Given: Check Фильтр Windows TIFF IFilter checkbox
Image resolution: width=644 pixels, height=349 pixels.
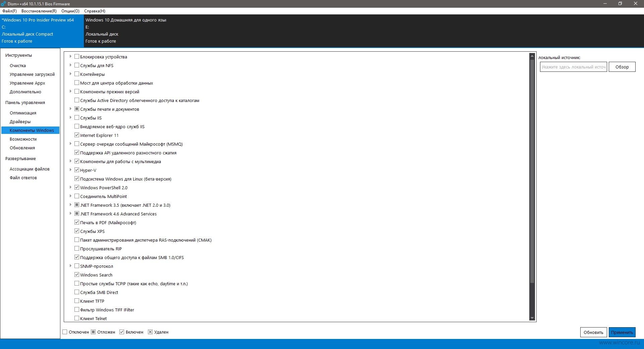Looking at the screenshot, I should pyautogui.click(x=77, y=309).
